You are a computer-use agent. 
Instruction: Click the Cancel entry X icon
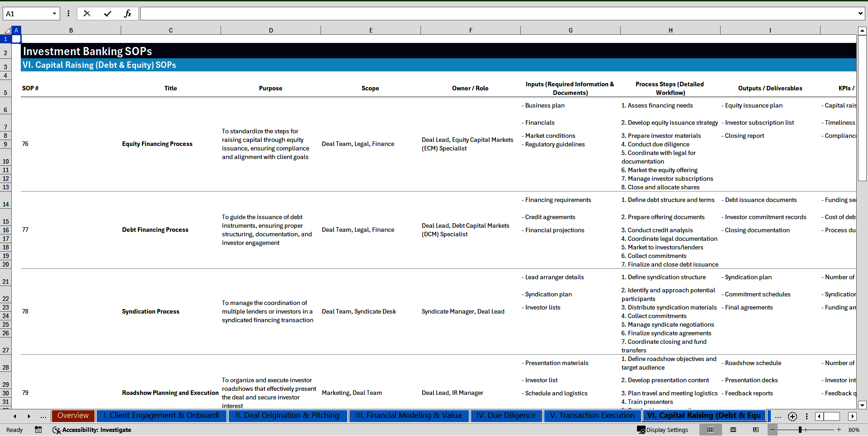tap(87, 14)
